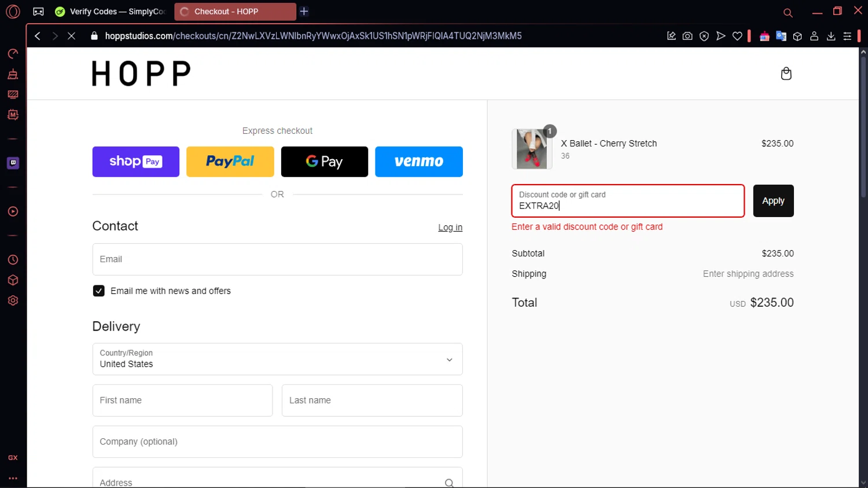Click the Log in link
Screen dimensions: 868x488
click(x=450, y=228)
